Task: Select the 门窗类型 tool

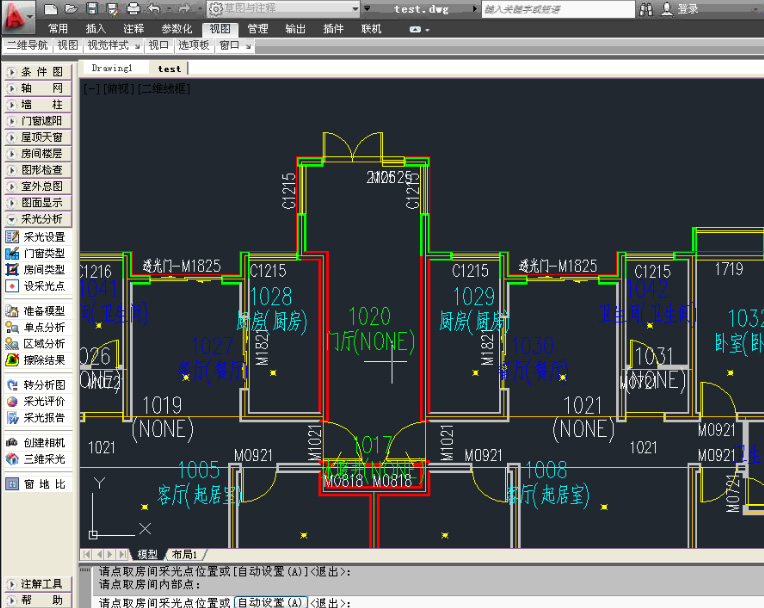Action: [x=42, y=253]
